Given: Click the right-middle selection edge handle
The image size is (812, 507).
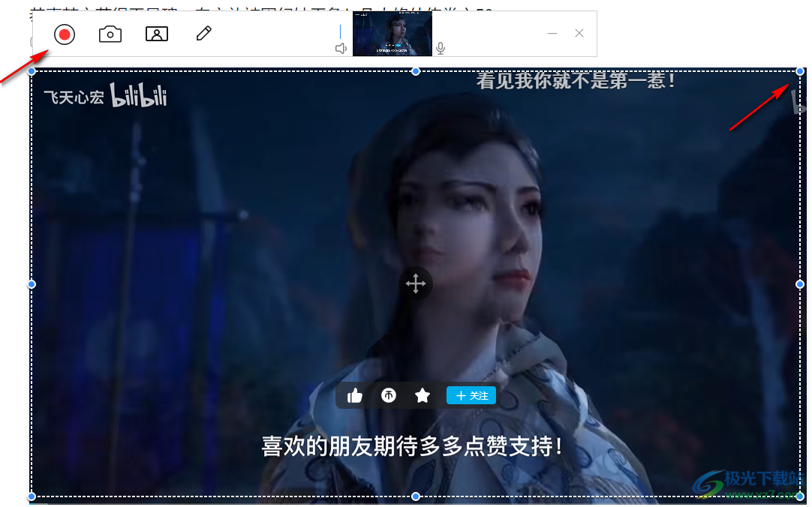Looking at the screenshot, I should coord(800,284).
